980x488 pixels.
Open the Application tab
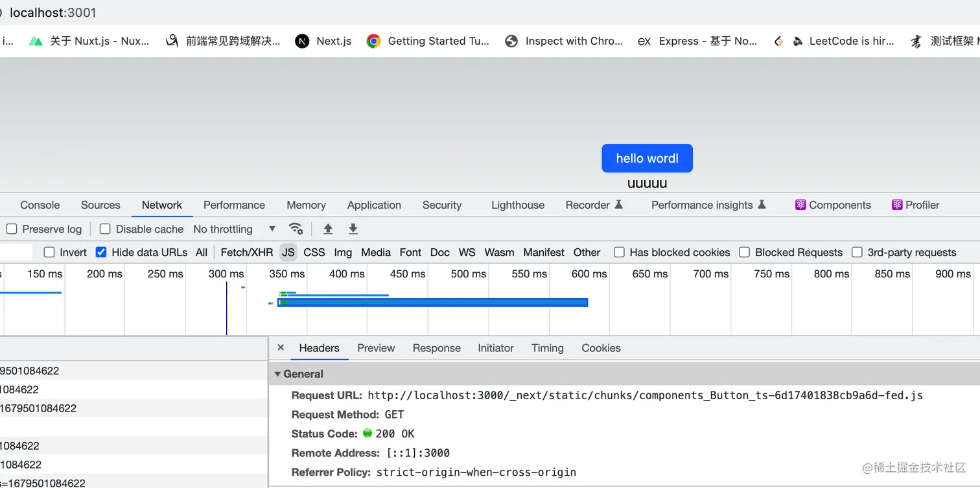tap(374, 205)
